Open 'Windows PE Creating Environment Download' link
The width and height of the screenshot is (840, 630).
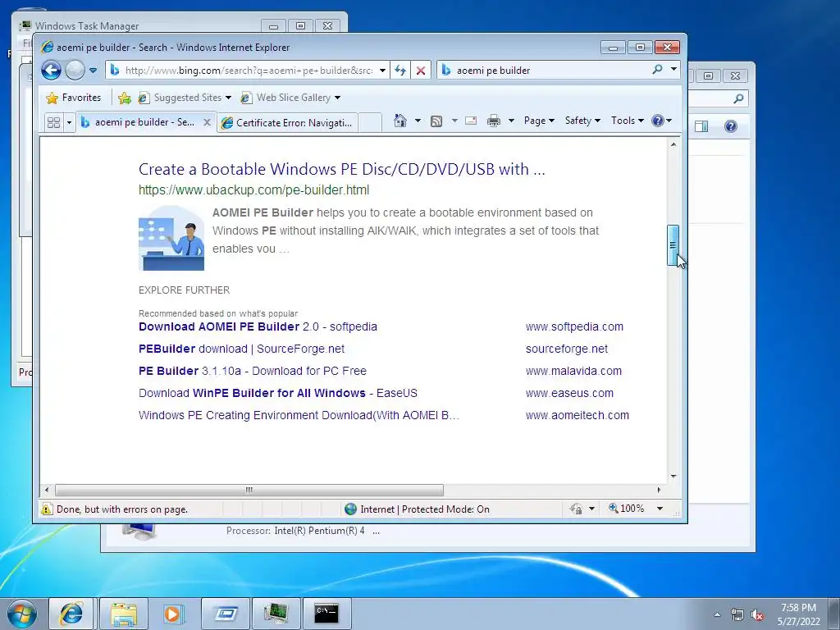pos(299,415)
